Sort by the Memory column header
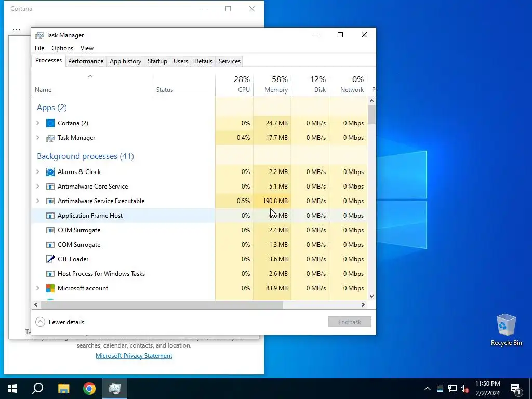Screen dimensions: 532x399 (x=272, y=84)
